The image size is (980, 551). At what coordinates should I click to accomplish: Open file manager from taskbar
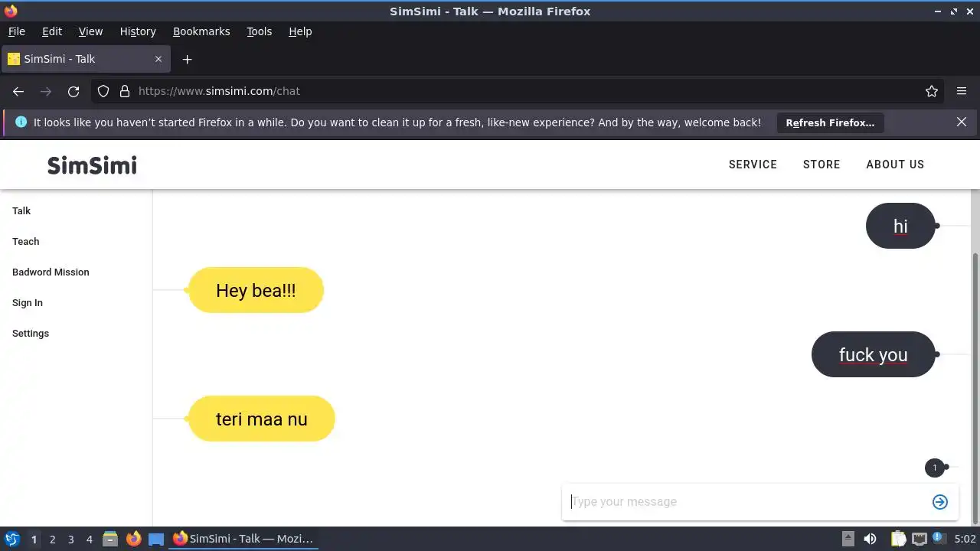coord(110,539)
